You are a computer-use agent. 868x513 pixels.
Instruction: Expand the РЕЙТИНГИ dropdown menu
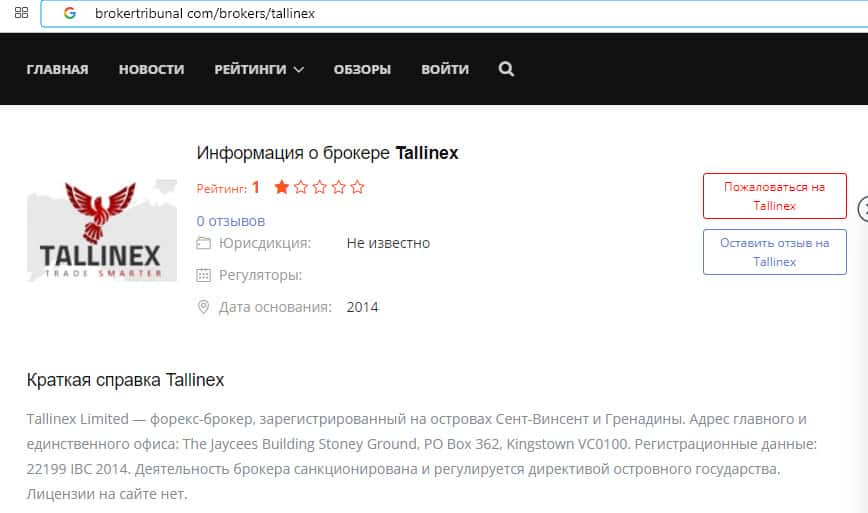click(259, 69)
